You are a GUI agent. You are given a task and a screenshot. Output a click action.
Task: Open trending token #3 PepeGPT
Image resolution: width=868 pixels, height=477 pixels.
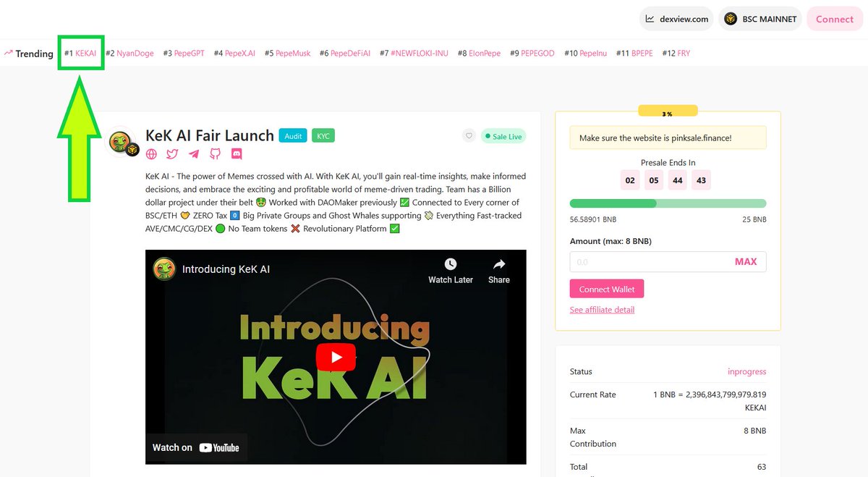(x=184, y=53)
